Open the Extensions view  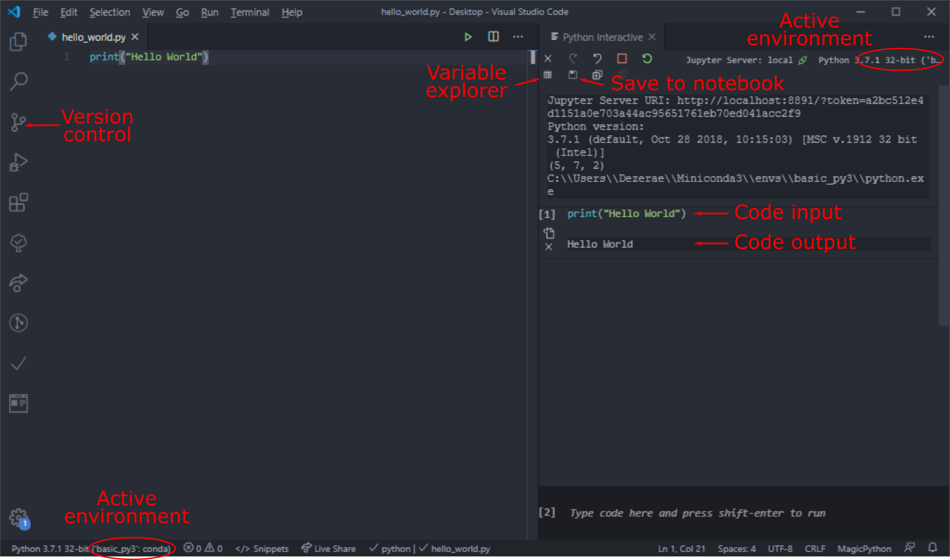coord(18,203)
